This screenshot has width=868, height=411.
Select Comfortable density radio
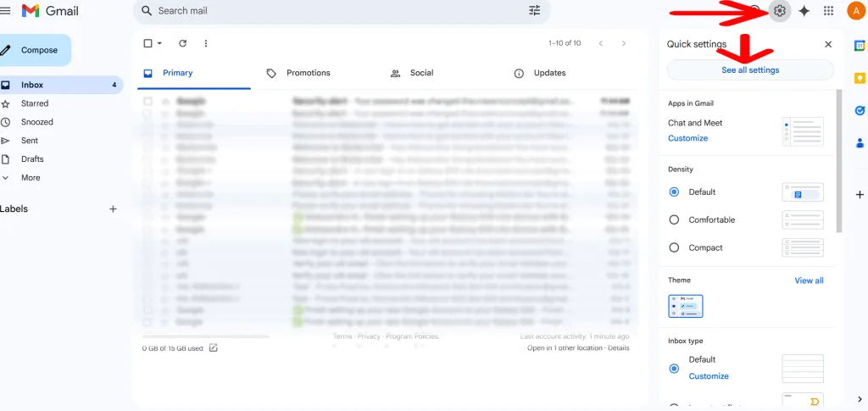point(674,219)
